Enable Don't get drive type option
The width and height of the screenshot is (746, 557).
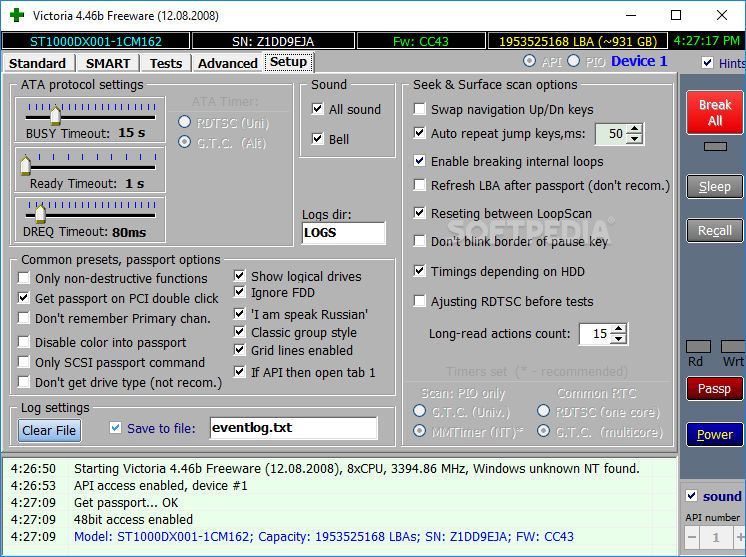pyautogui.click(x=23, y=381)
